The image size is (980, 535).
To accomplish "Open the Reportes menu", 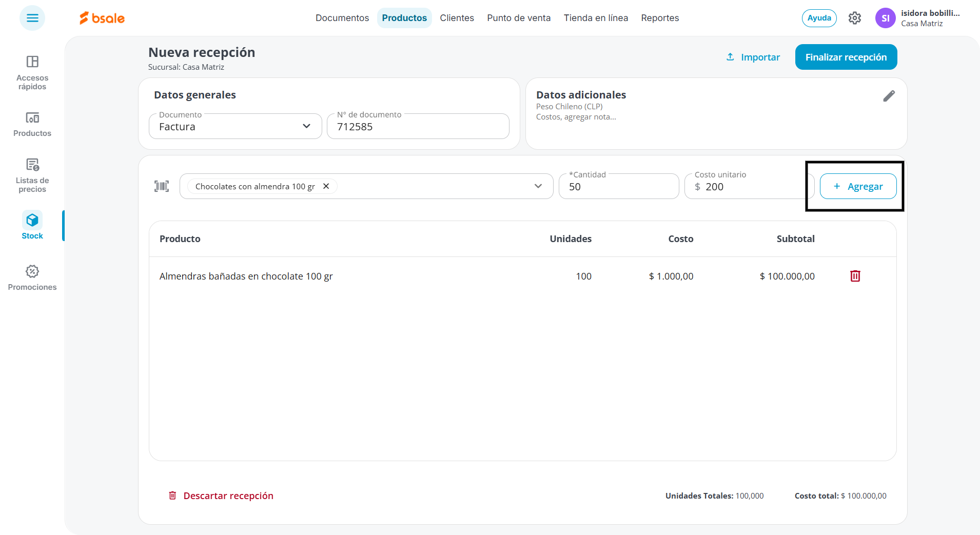I will [x=660, y=18].
